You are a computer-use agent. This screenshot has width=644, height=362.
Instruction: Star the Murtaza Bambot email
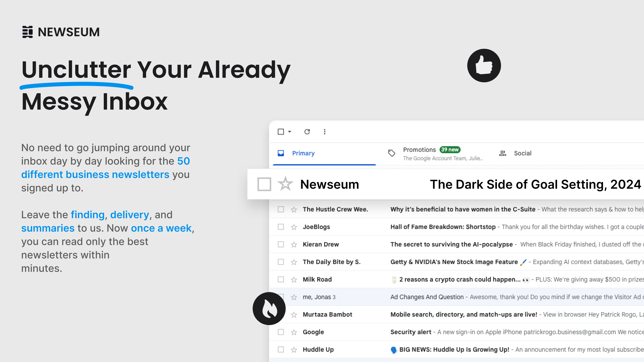tap(294, 315)
